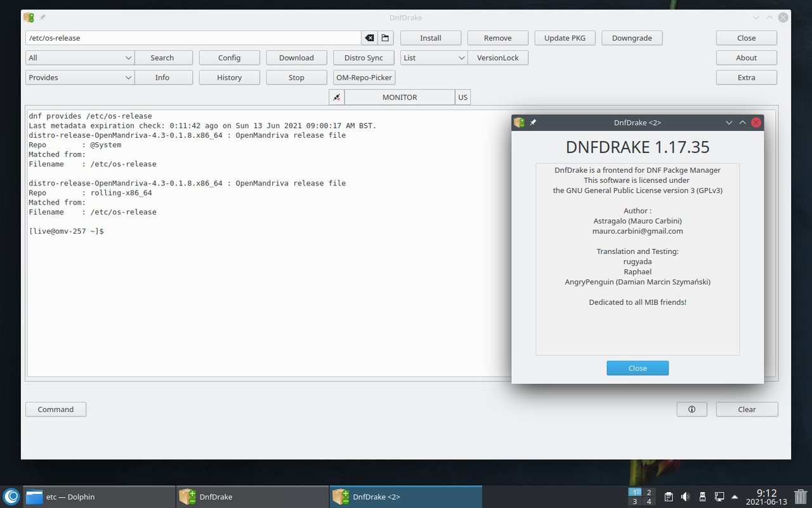Minimize the DnfDrake <2> window

pos(729,123)
